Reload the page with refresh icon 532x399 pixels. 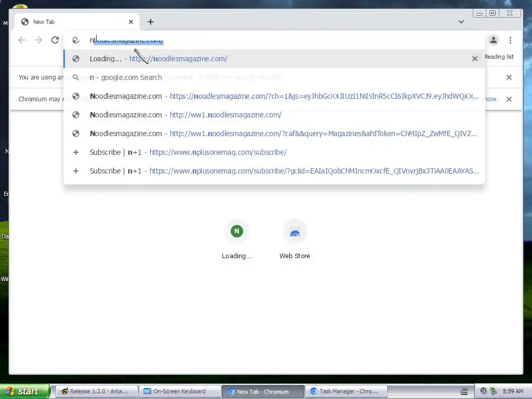click(x=55, y=40)
